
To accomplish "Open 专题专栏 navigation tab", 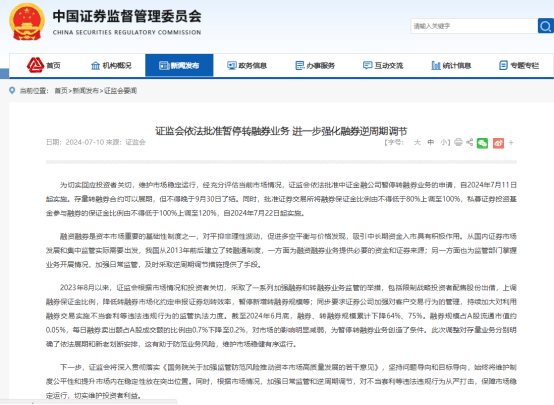I will [519, 65].
